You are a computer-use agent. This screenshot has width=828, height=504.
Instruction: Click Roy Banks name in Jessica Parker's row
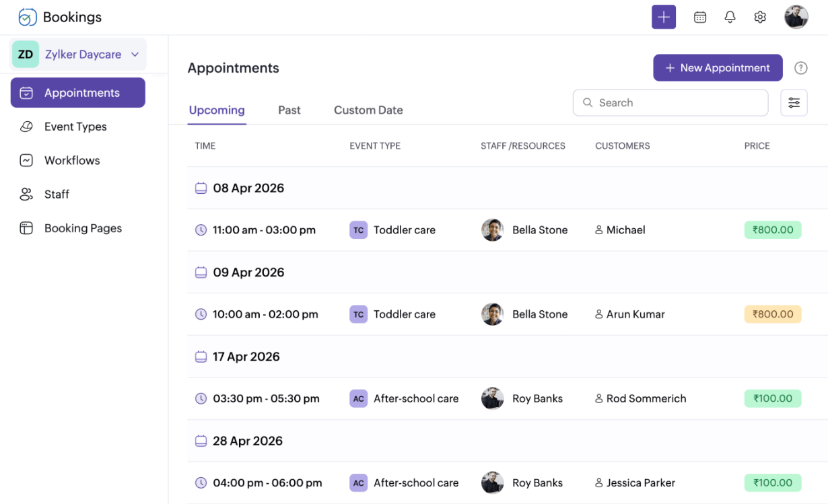coord(537,482)
